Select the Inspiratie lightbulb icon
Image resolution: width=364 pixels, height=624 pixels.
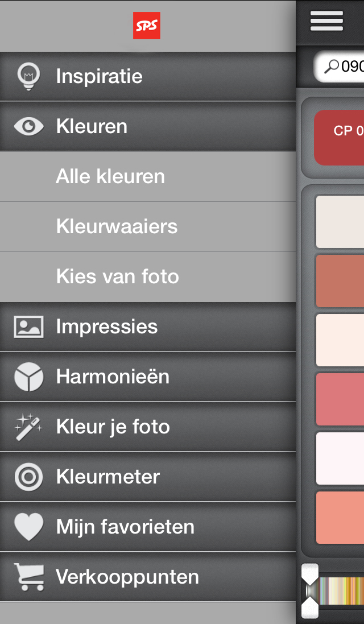click(x=27, y=76)
